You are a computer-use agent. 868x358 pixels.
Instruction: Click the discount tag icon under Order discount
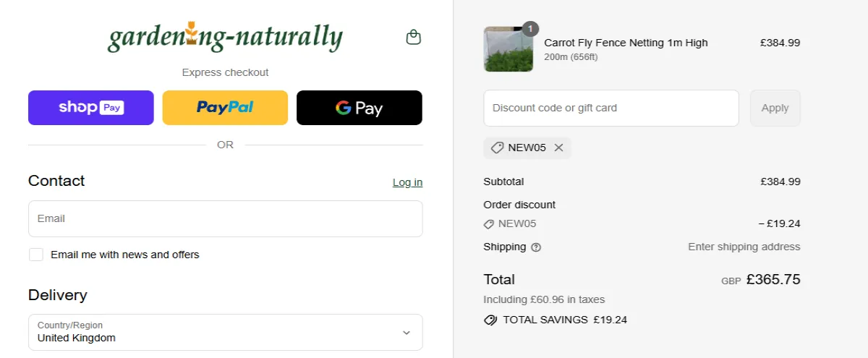[x=489, y=224]
